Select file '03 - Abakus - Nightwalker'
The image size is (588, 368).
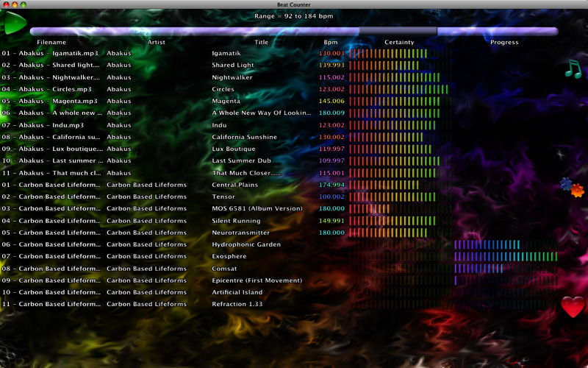[x=51, y=77]
